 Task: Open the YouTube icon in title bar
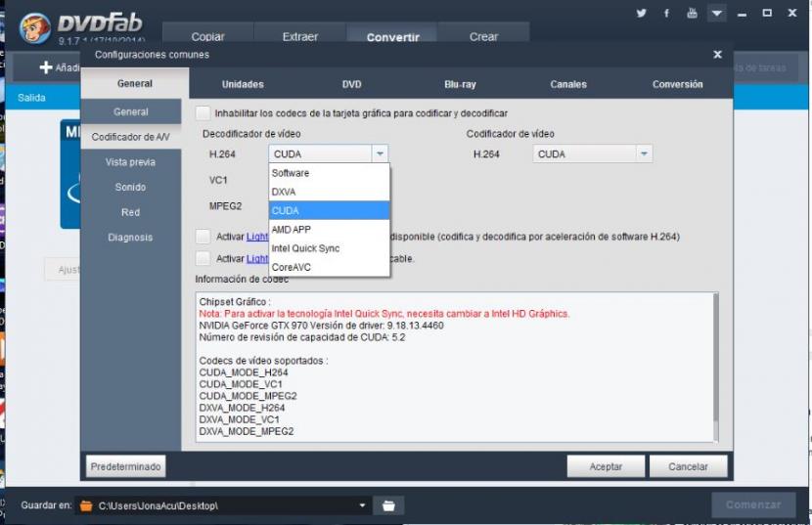pyautogui.click(x=693, y=13)
